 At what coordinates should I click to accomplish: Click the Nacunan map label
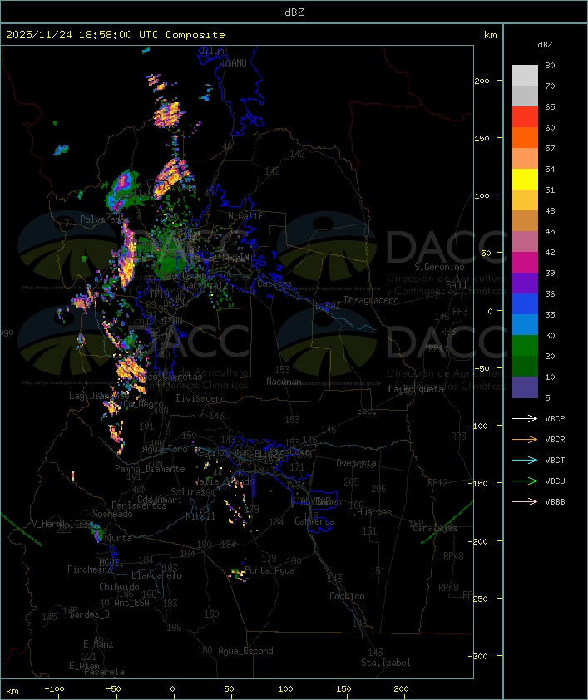coord(284,382)
